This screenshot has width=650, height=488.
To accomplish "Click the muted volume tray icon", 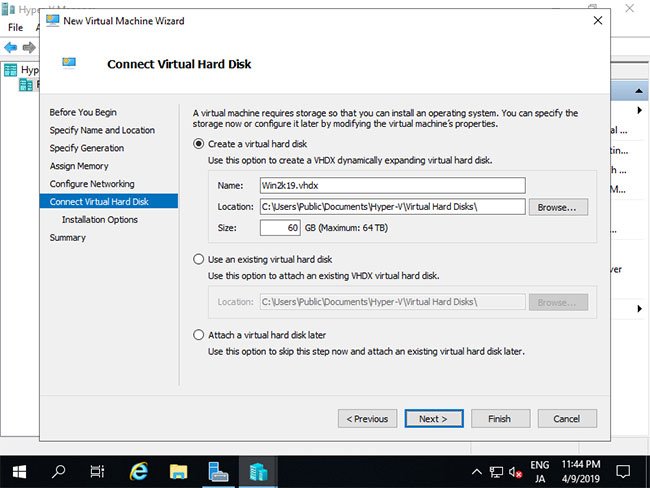I will coord(515,472).
